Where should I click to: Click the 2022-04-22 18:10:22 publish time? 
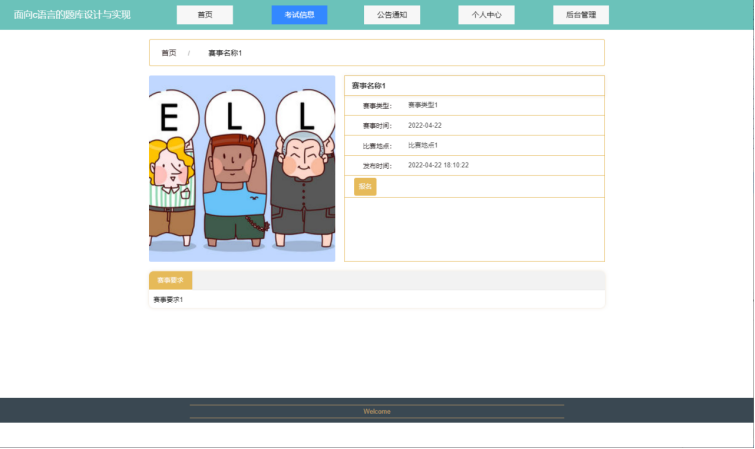pos(438,165)
